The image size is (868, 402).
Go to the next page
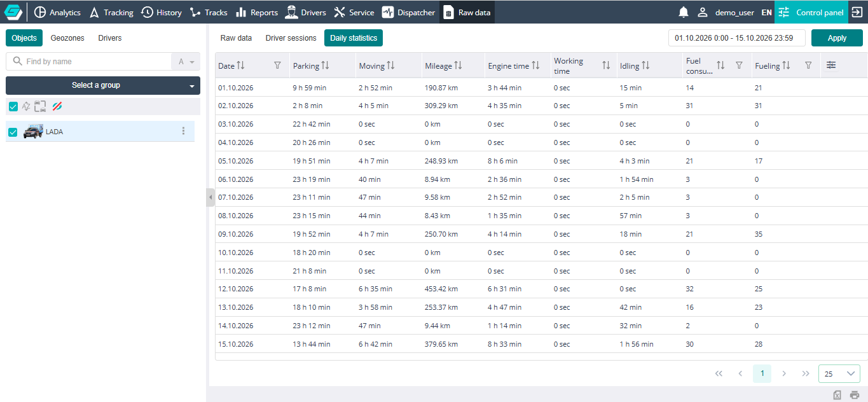click(784, 374)
